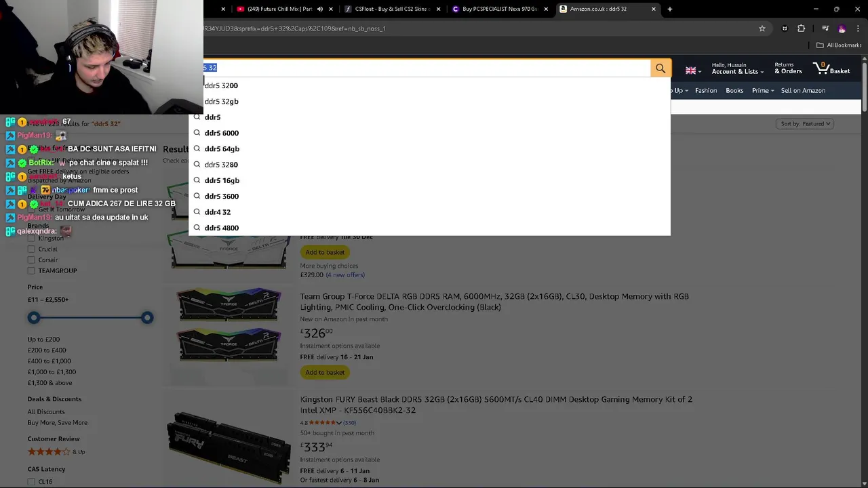Mute the Future Chill Mix tab audio
The height and width of the screenshot is (488, 868).
(321, 9)
